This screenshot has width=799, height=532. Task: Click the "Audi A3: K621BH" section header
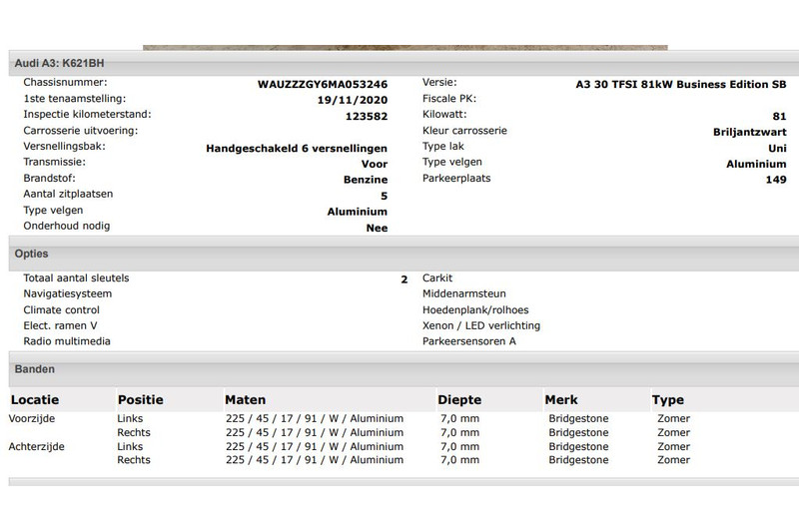tap(59, 63)
